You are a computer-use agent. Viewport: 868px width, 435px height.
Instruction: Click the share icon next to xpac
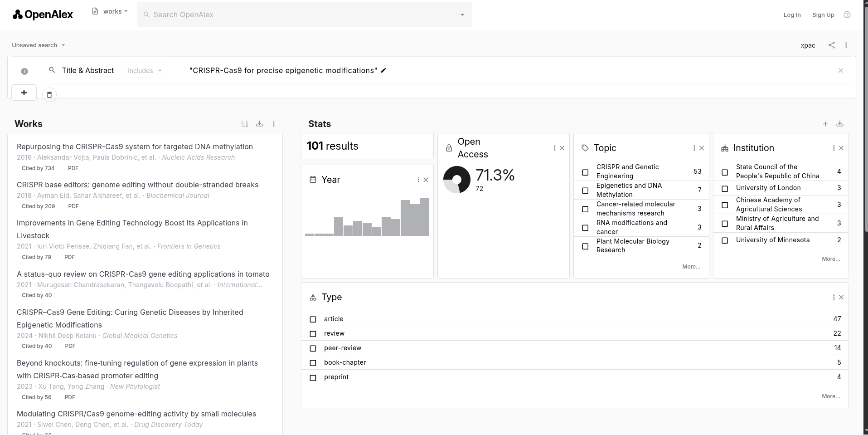coord(831,45)
